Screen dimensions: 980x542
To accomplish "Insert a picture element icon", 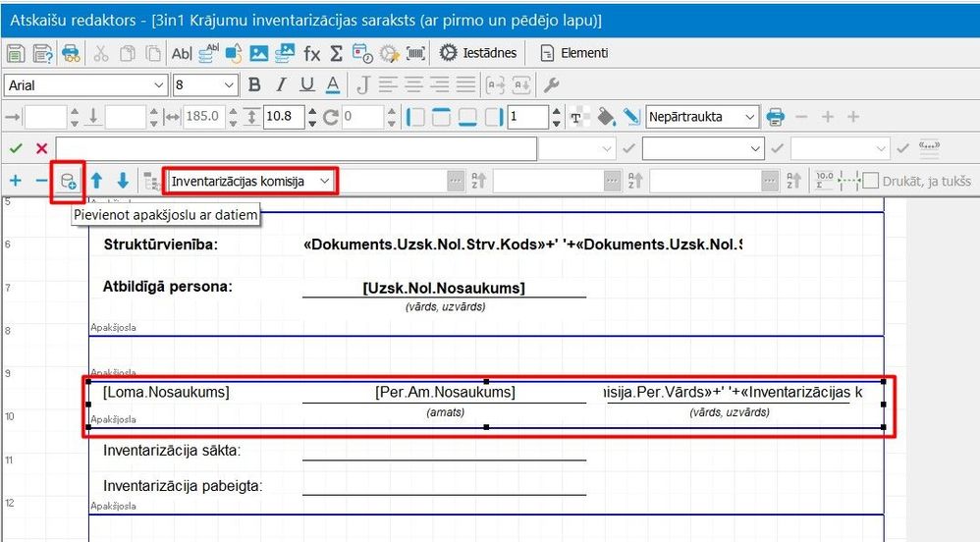I will pyautogui.click(x=259, y=53).
